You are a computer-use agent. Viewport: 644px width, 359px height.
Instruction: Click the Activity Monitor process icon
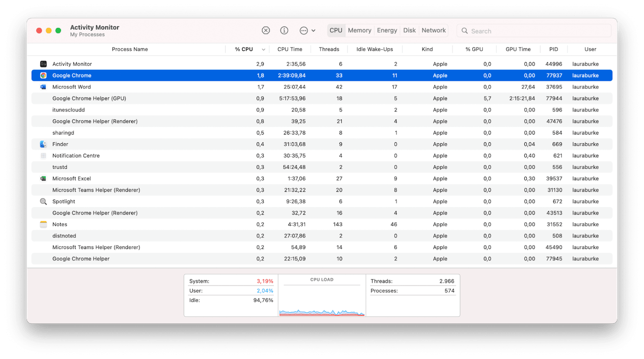[43, 64]
